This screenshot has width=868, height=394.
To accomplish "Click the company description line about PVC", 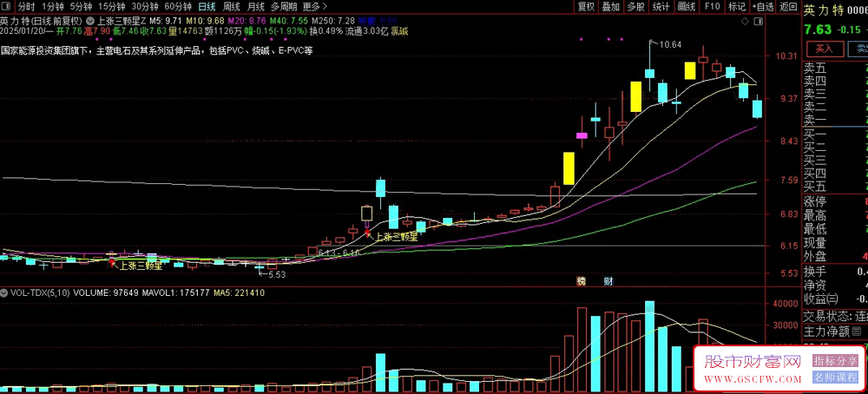I will [x=156, y=50].
